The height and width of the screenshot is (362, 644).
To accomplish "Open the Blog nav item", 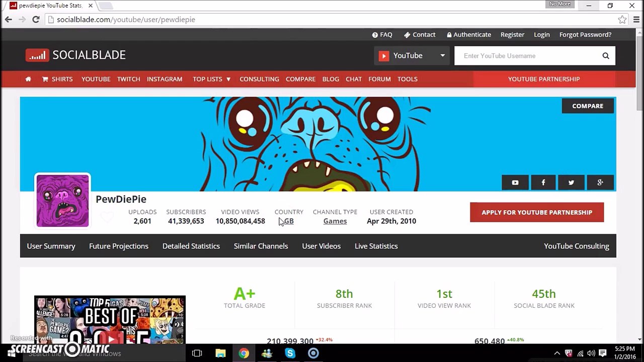I will pyautogui.click(x=331, y=79).
